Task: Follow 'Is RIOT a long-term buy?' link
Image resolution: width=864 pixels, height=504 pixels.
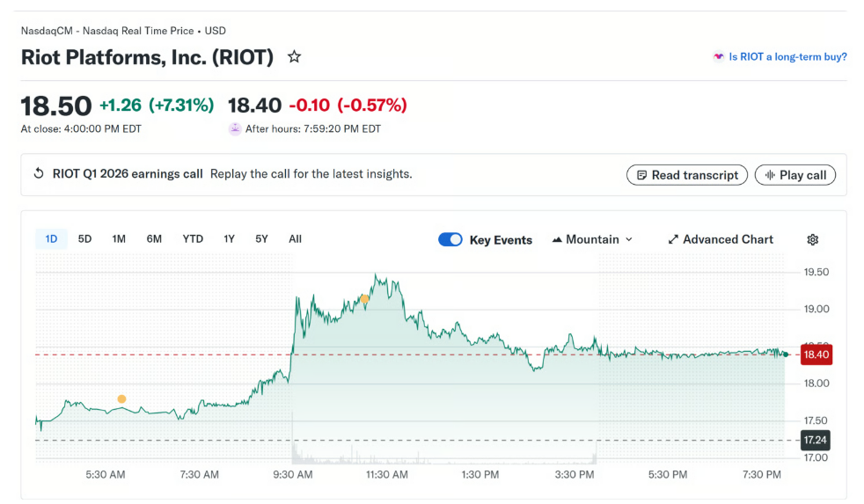Action: [787, 57]
